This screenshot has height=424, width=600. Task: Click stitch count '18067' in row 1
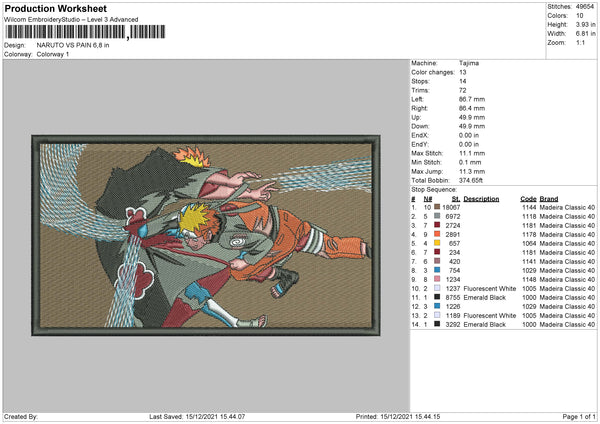(451, 207)
